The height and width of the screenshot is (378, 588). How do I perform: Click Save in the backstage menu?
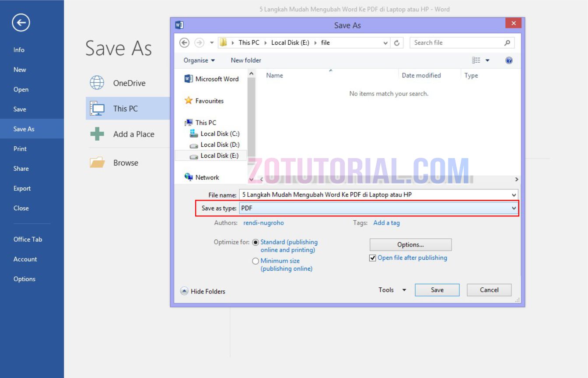click(32, 109)
